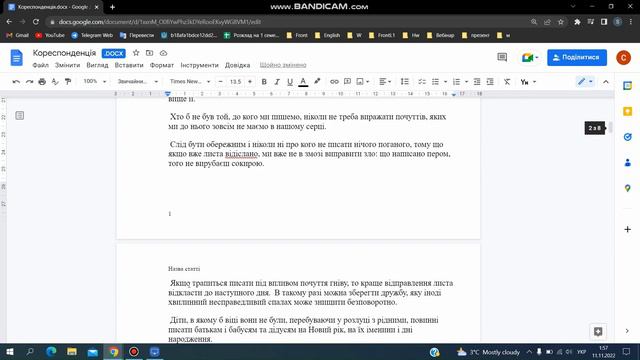This screenshot has width=640, height=360.
Task: Open File Explorer from the taskbar
Action: pos(72,351)
